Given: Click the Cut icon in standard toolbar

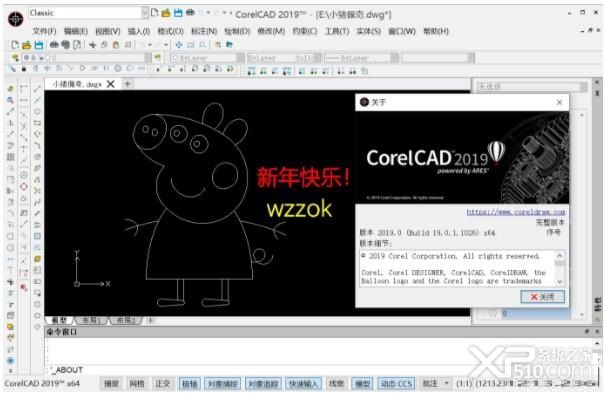Looking at the screenshot, I should [x=93, y=45].
